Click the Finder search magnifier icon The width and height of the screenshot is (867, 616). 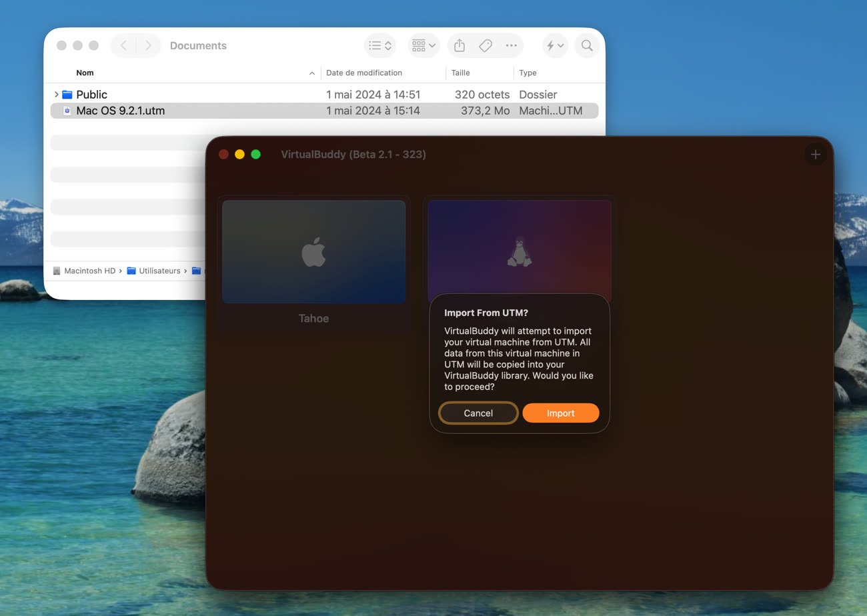coord(587,45)
